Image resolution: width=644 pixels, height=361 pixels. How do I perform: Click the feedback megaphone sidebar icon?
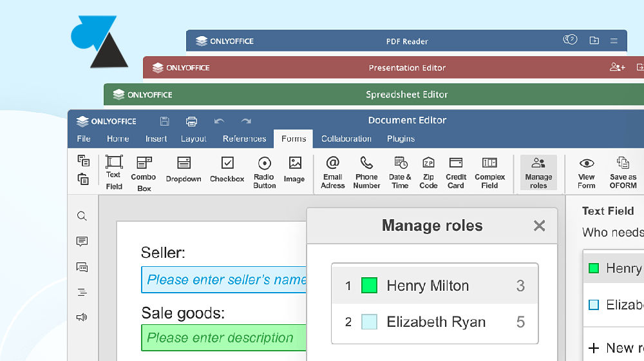(82, 317)
